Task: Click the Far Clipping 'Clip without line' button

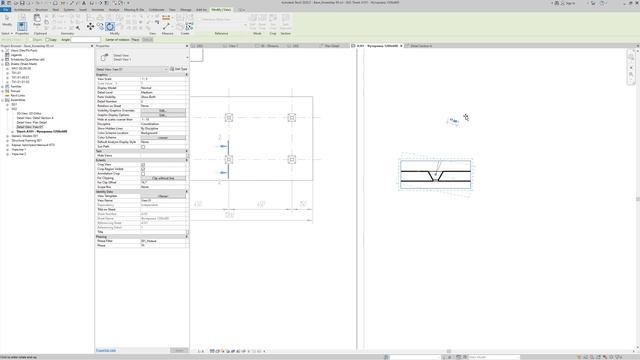Action: coord(163,178)
